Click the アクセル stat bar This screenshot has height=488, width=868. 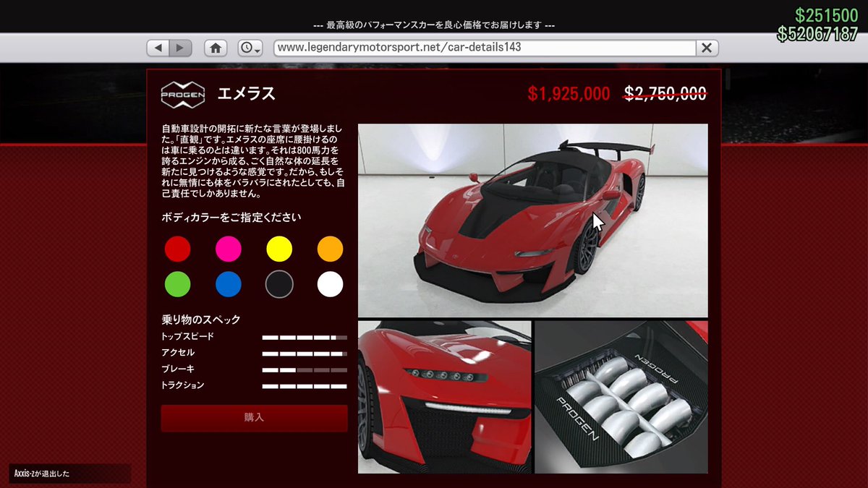[305, 354]
